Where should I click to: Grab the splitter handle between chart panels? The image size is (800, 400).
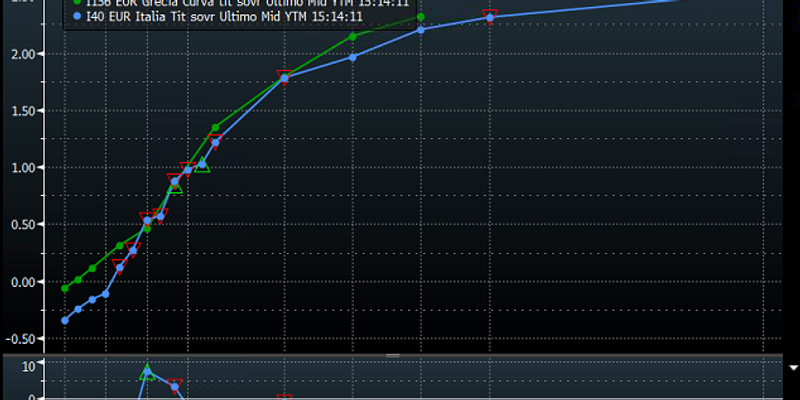click(393, 356)
